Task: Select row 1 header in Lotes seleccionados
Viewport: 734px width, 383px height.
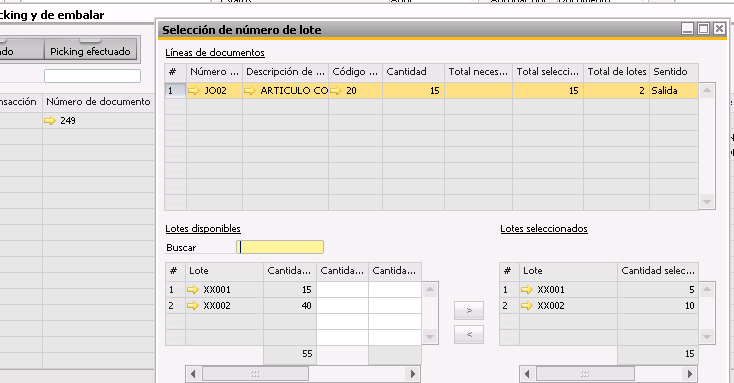Action: (x=509, y=289)
